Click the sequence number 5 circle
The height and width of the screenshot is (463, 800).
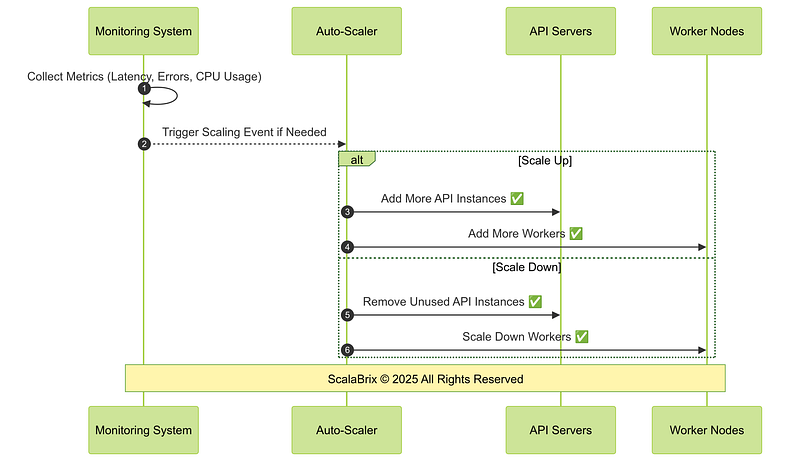coord(347,315)
